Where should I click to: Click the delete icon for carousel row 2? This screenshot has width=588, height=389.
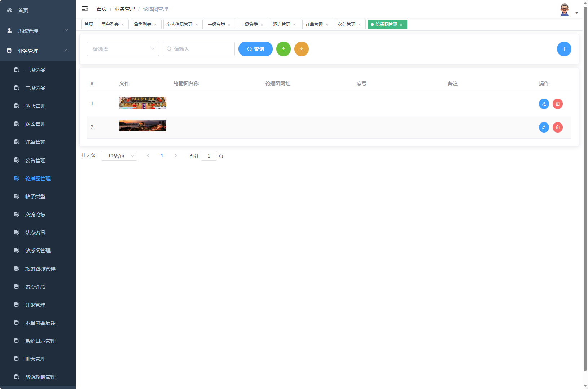pyautogui.click(x=558, y=127)
